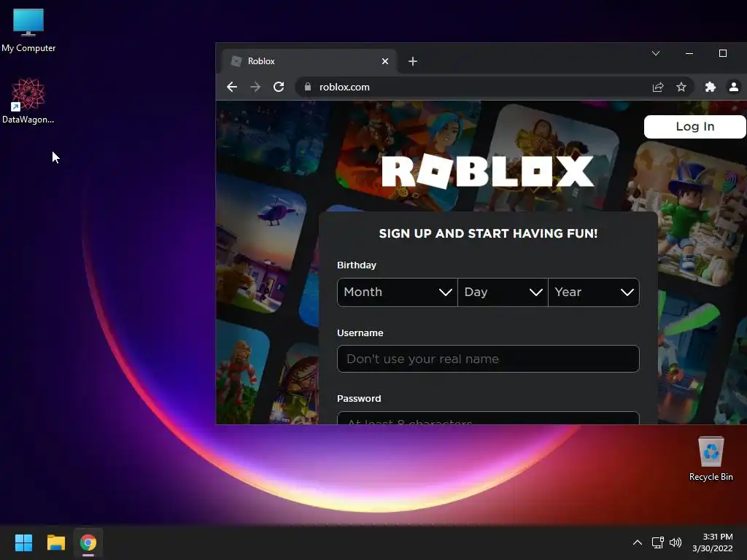Click Chrome's forward navigation arrow
This screenshot has height=560, width=747.
tap(255, 87)
